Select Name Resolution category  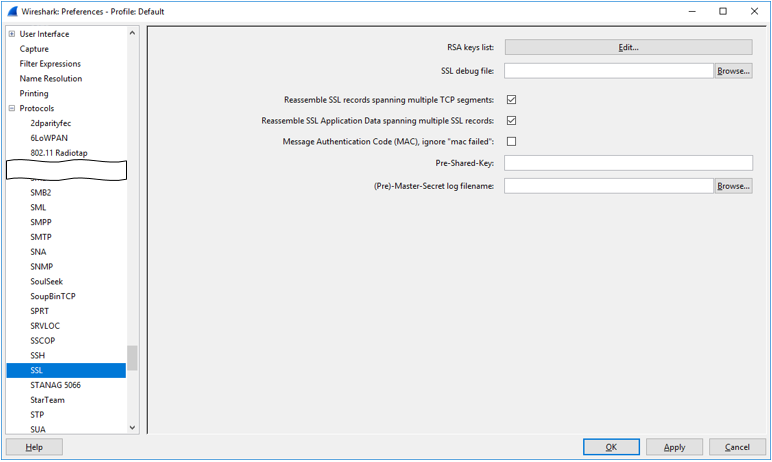[x=51, y=78]
